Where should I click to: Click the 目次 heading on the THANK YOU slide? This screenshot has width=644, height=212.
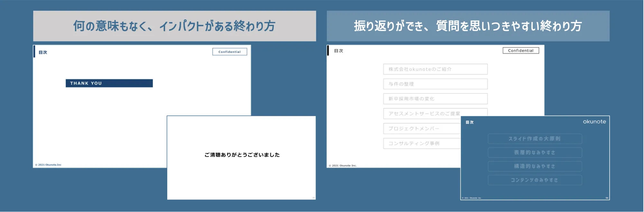pyautogui.click(x=43, y=52)
